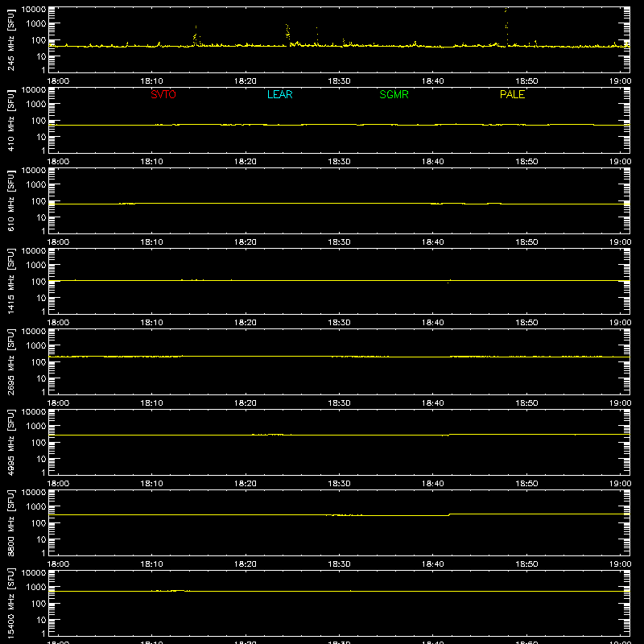Click the 18:30 time label under 8800 MHz plot

point(339,564)
